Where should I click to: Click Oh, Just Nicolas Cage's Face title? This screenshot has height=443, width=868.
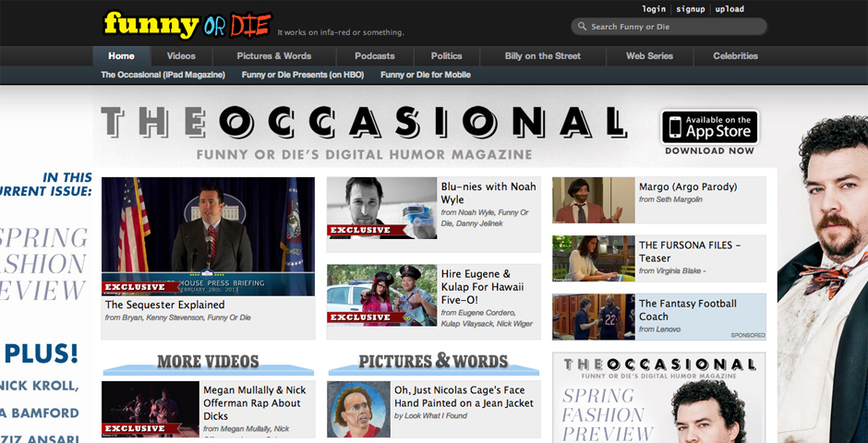click(464, 397)
